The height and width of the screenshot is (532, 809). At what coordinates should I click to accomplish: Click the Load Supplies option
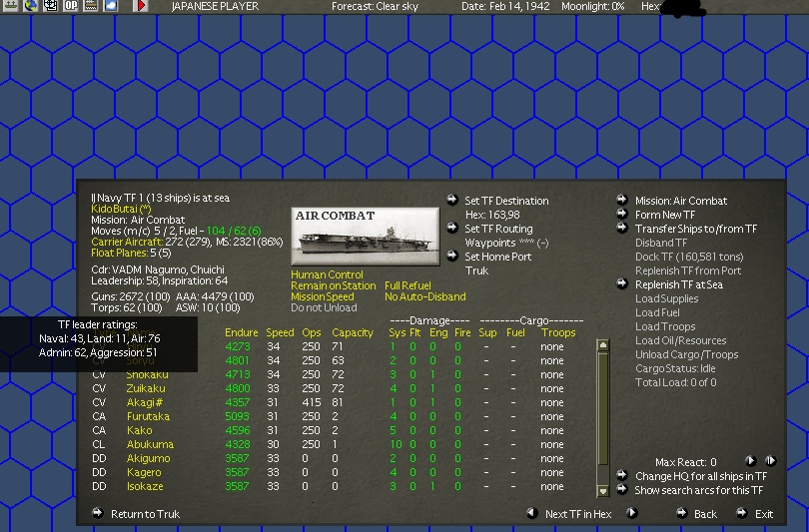point(666,298)
